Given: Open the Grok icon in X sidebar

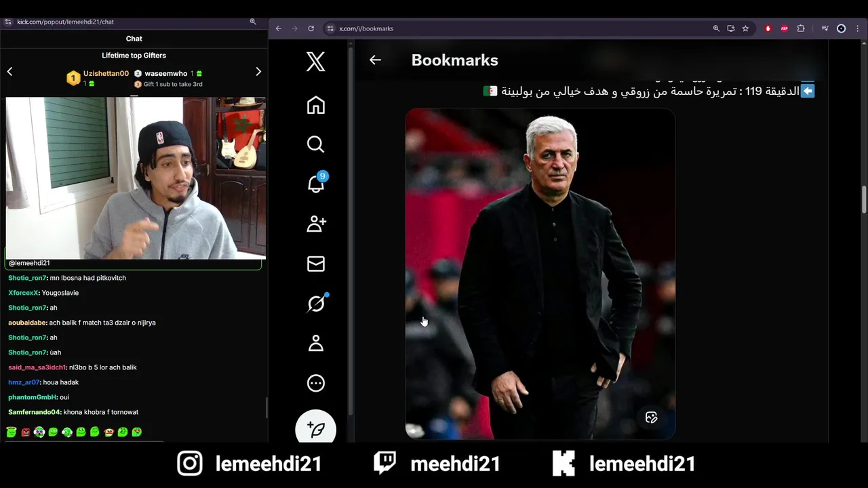Looking at the screenshot, I should point(316,303).
